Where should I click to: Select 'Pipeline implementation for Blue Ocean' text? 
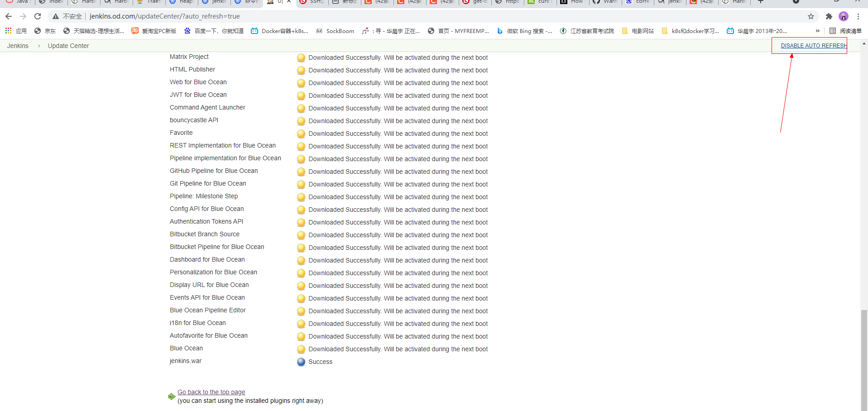click(x=225, y=158)
